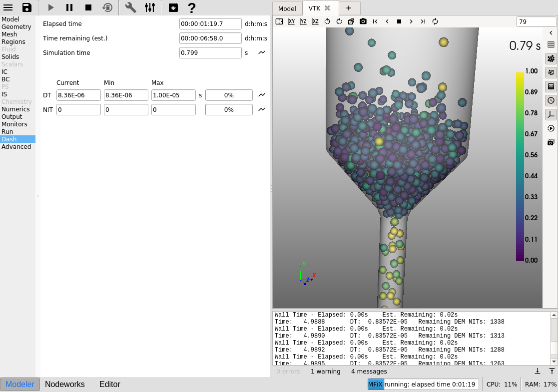Switch to the Model tab
Viewport: 558px width, 392px height.
click(x=287, y=8)
